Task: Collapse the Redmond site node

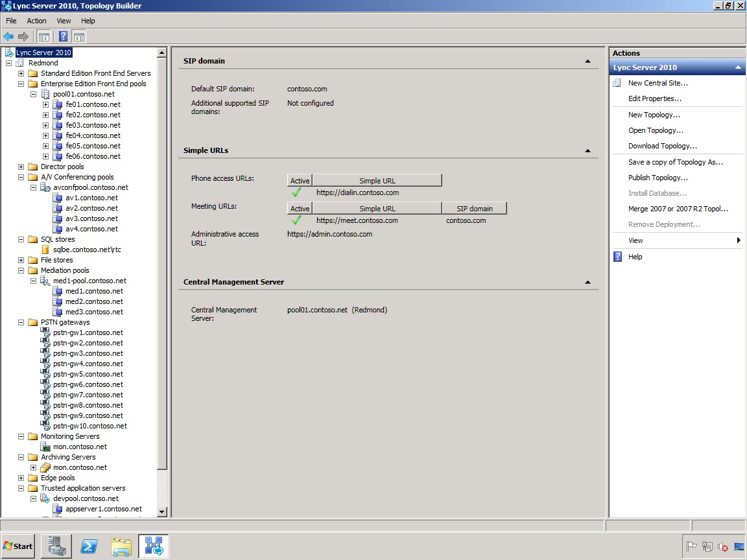Action: coord(8,63)
